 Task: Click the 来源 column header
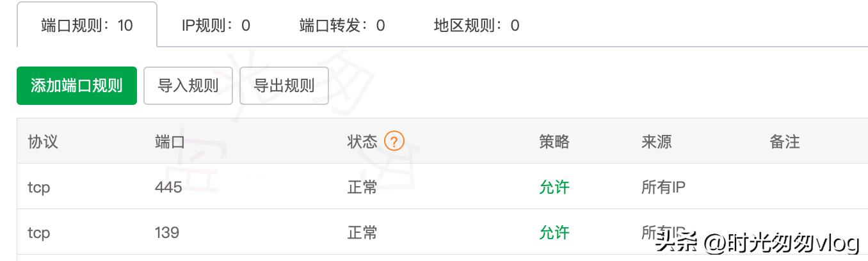(x=656, y=141)
